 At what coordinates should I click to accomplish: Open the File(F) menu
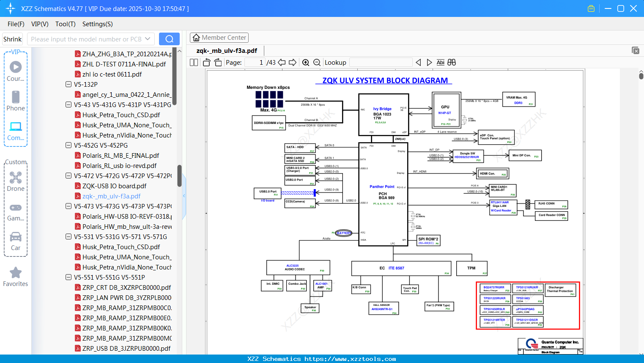(16, 24)
